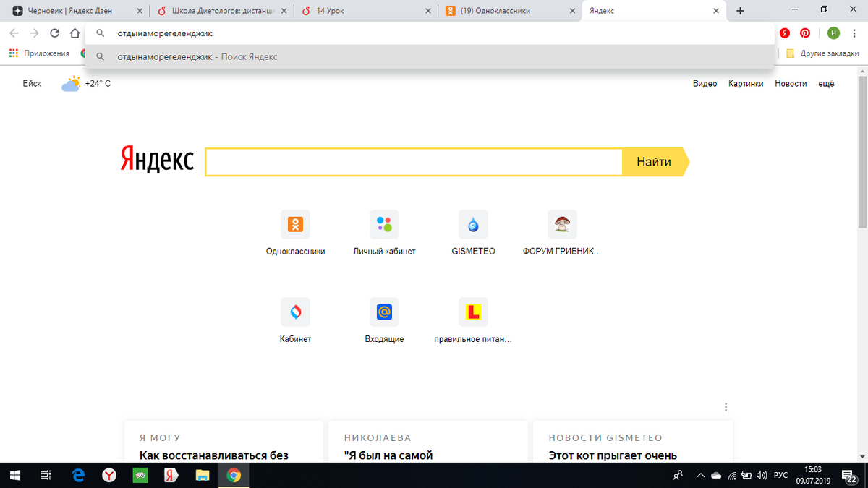Reload the current page
The height and width of the screenshot is (488, 868).
click(x=54, y=33)
